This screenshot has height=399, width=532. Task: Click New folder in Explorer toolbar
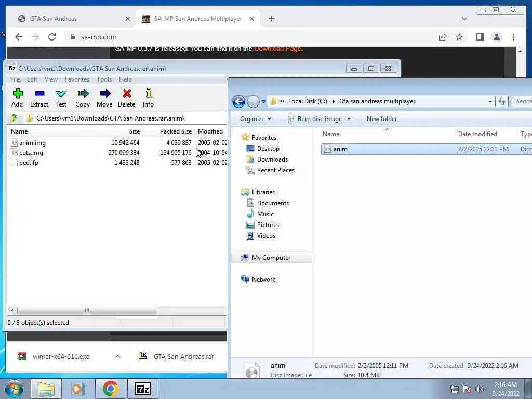[382, 119]
